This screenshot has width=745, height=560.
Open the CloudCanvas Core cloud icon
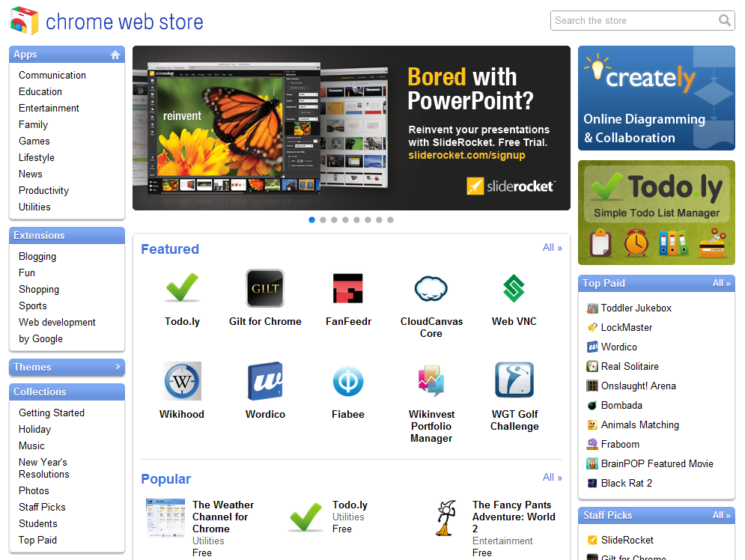point(431,288)
